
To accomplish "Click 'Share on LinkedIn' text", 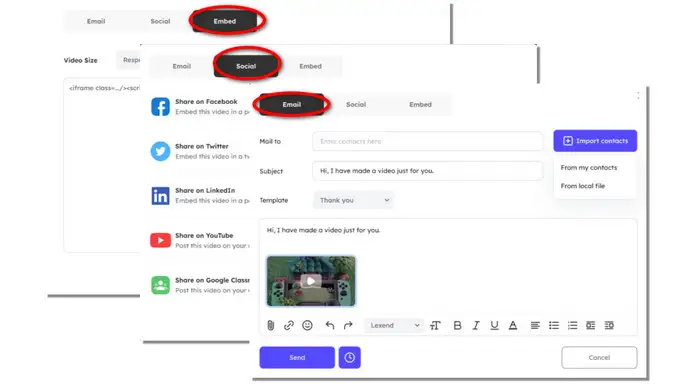I will [205, 191].
